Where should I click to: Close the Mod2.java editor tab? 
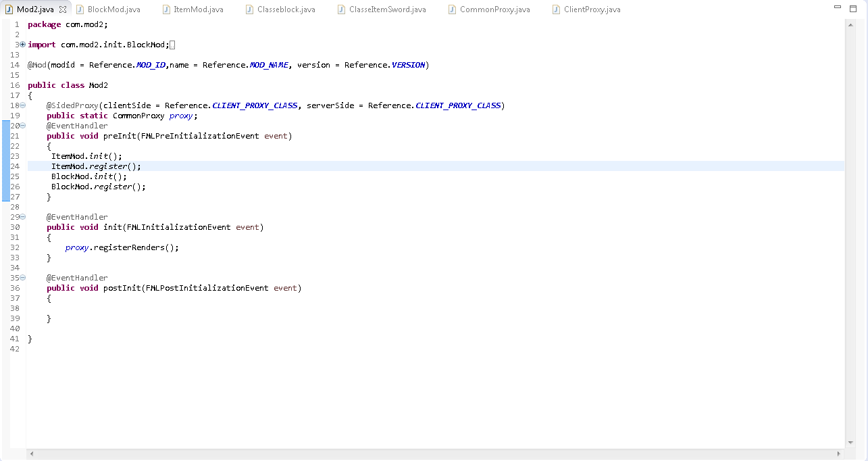(x=63, y=9)
